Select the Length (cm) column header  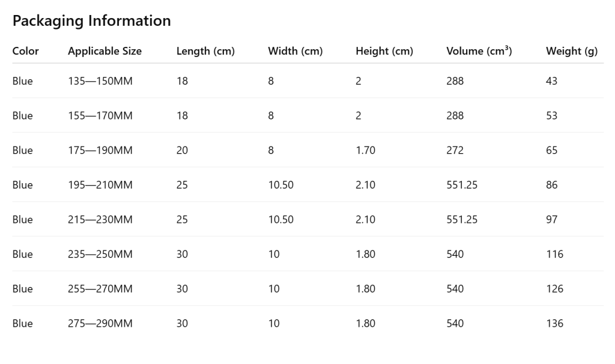pos(205,51)
